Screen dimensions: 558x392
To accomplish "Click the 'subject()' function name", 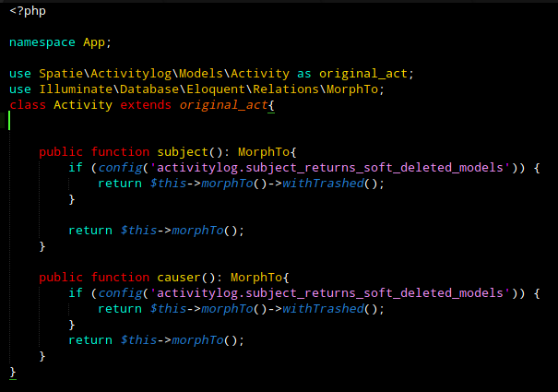I will (x=190, y=152).
